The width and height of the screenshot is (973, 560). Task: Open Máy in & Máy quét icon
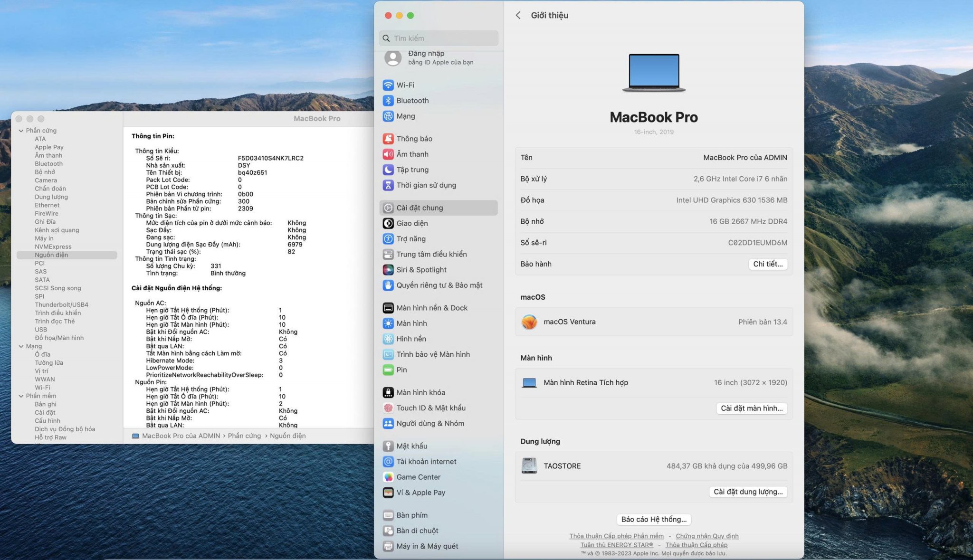click(x=388, y=546)
